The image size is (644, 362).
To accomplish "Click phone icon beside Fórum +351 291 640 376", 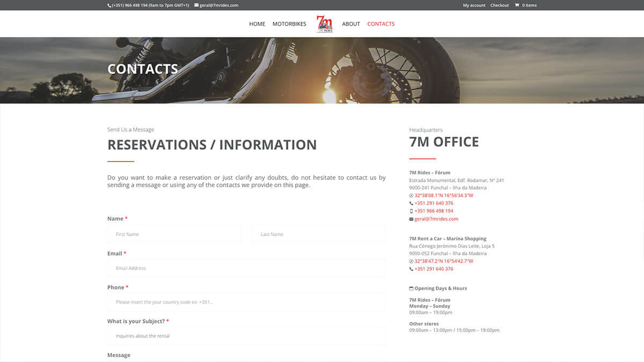I will pos(411,203).
